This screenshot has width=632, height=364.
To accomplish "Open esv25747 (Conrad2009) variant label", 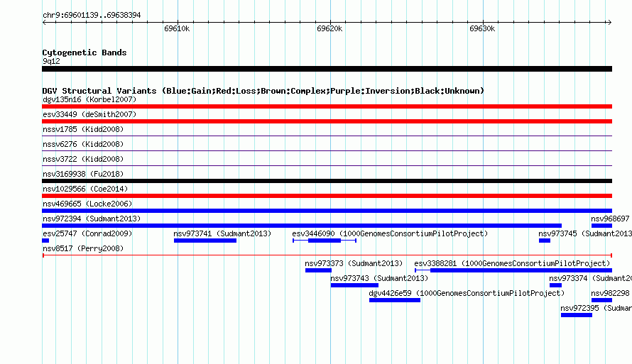I will [87, 233].
